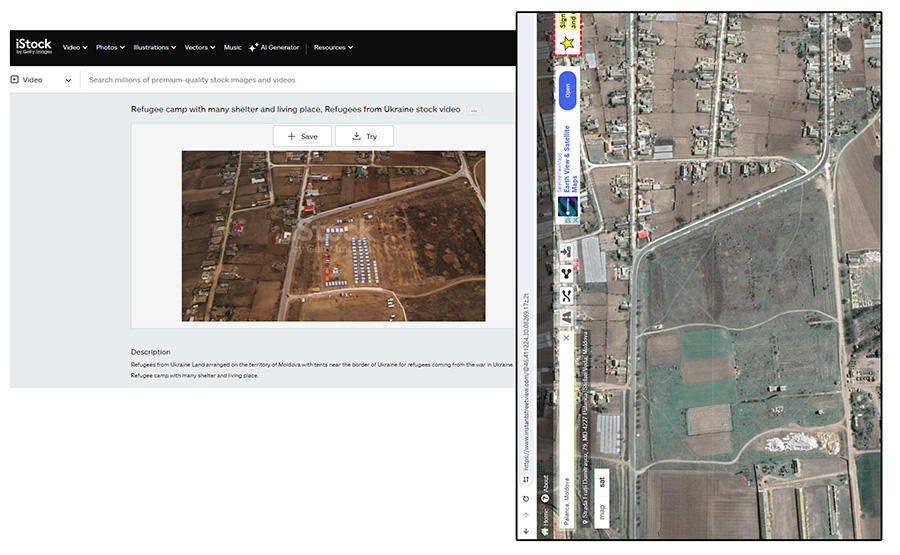Click the Save button
Image resolution: width=900 pixels, height=555 pixels.
tap(302, 137)
